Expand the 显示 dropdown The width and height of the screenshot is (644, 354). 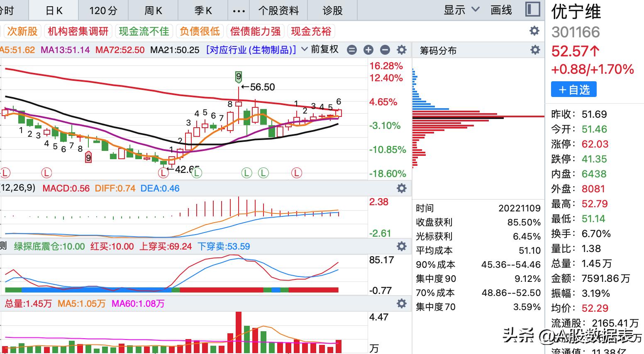coord(461,10)
